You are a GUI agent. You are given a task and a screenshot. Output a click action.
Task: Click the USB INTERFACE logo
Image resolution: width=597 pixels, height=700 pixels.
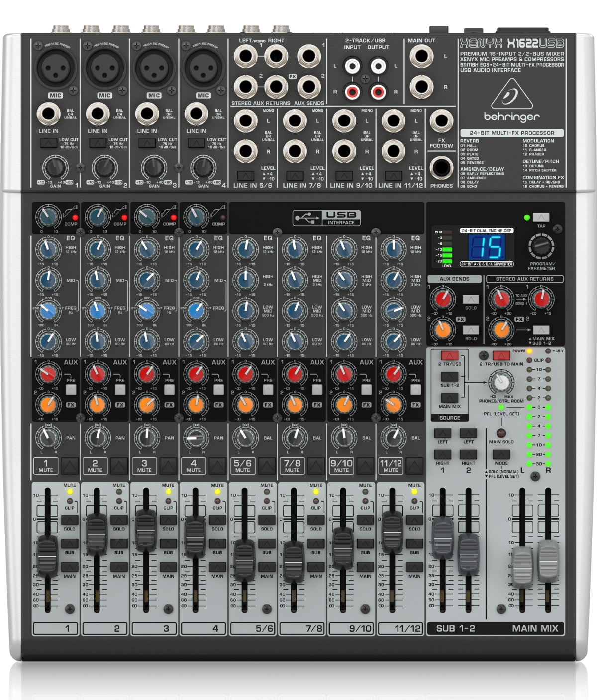327,218
